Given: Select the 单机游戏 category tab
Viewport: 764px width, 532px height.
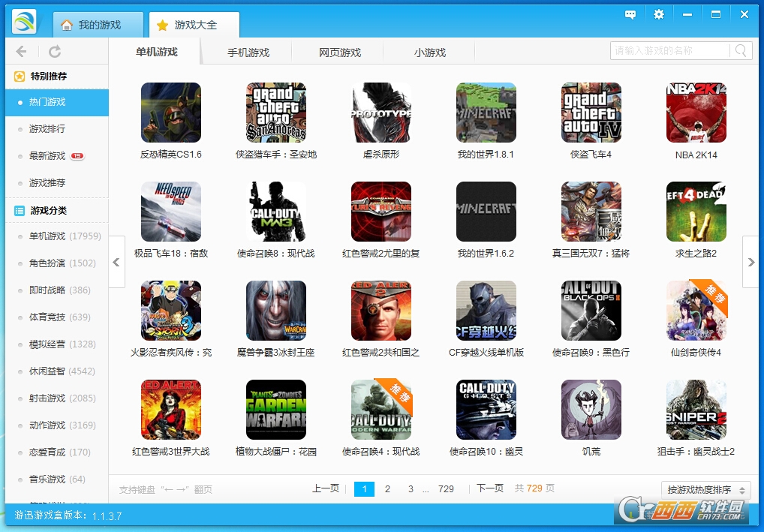Looking at the screenshot, I should point(156,52).
